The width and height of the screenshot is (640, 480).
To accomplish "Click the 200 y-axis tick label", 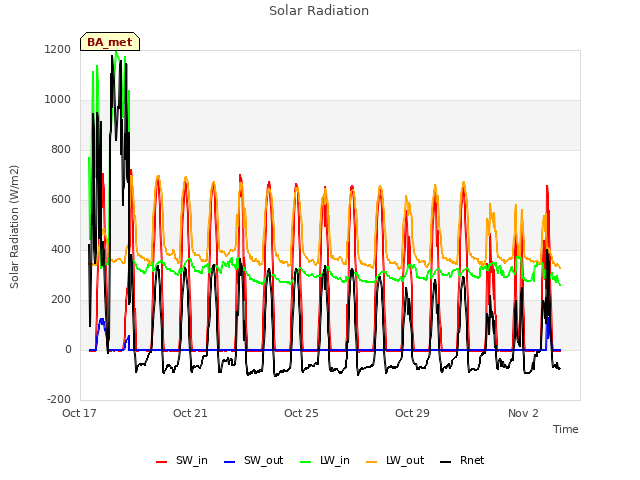I will [x=61, y=300].
